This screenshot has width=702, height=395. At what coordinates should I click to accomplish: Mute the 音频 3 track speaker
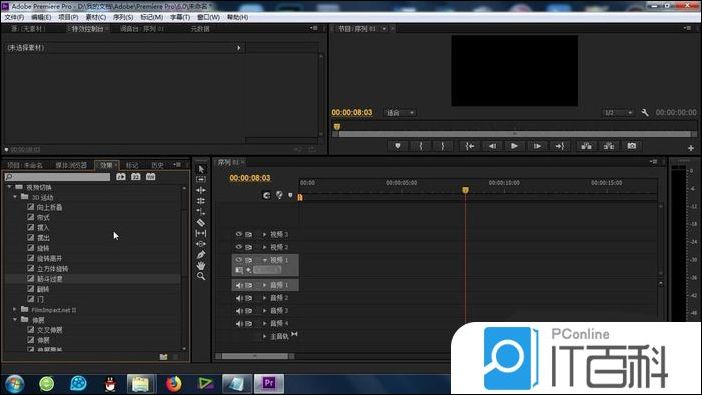coord(239,310)
